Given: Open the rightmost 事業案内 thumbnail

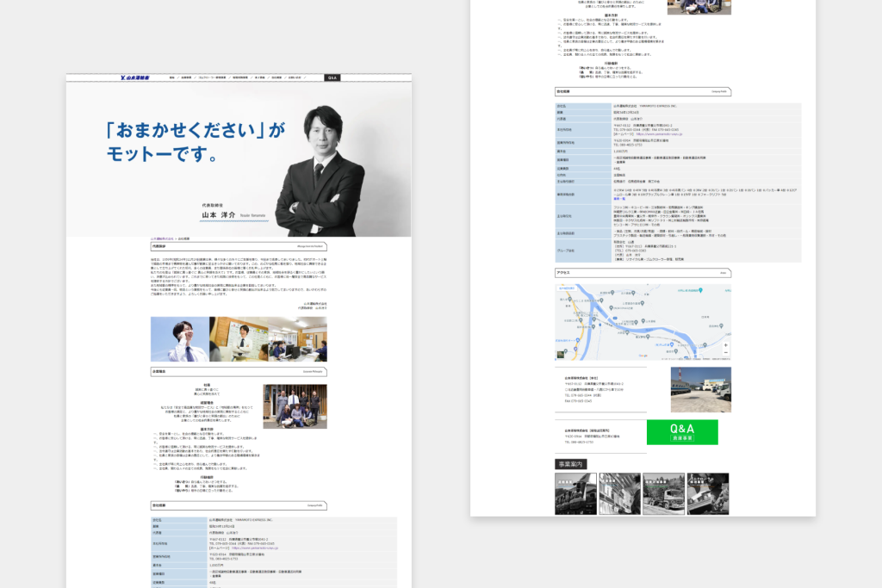Looking at the screenshot, I should [708, 493].
